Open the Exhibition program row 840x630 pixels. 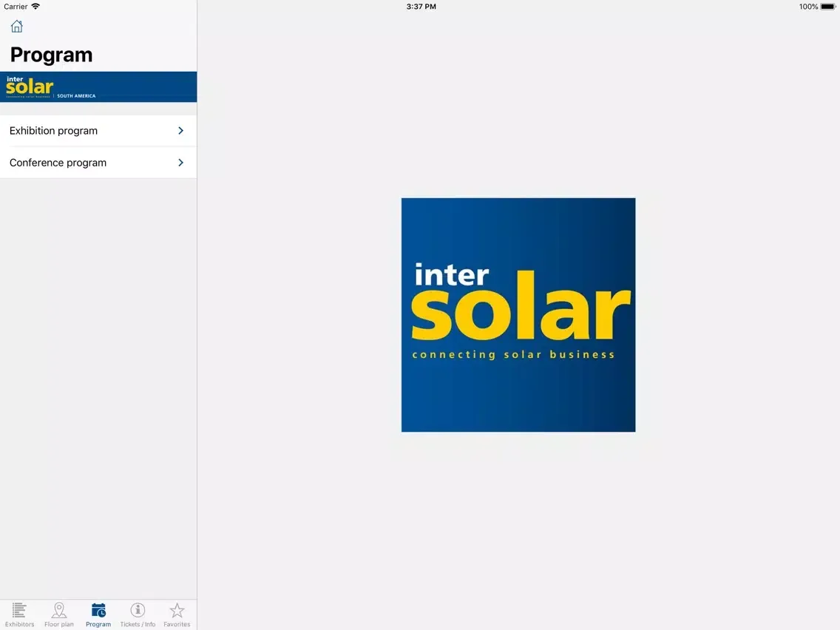pyautogui.click(x=98, y=131)
